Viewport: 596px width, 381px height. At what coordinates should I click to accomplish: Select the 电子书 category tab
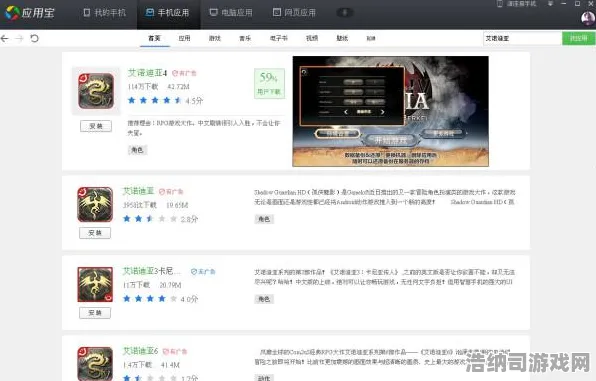(279, 38)
